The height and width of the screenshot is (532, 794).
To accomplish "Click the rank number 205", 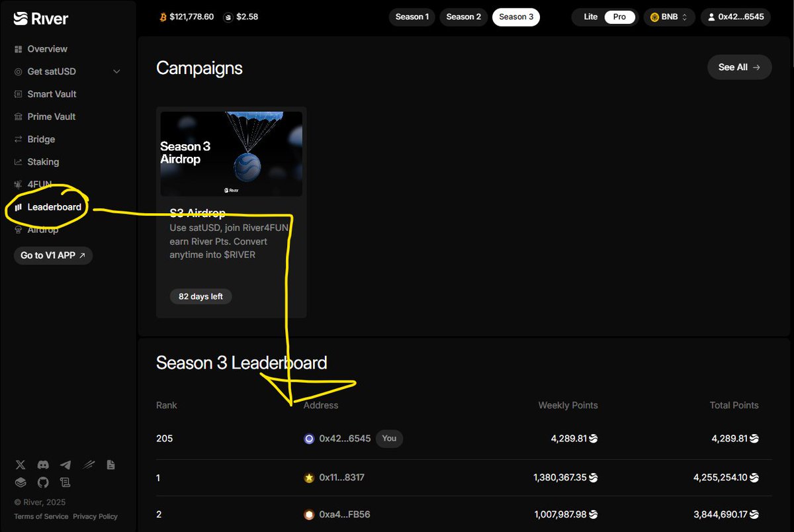I will [164, 438].
